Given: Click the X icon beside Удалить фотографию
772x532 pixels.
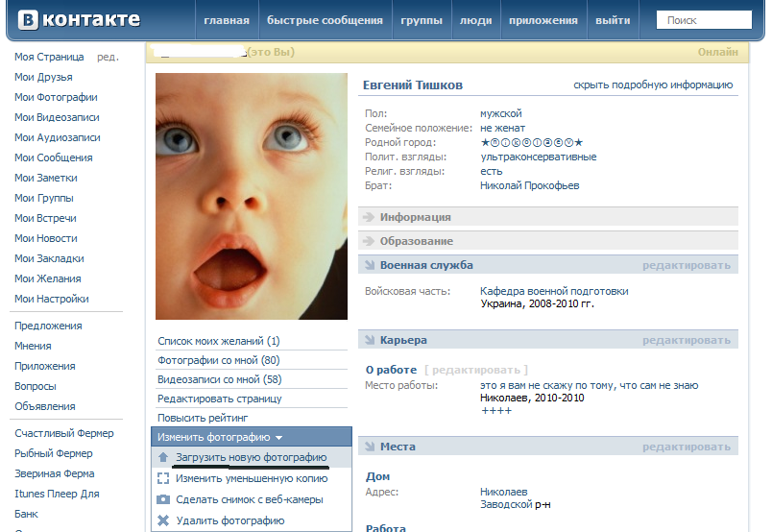Looking at the screenshot, I should pos(163,520).
